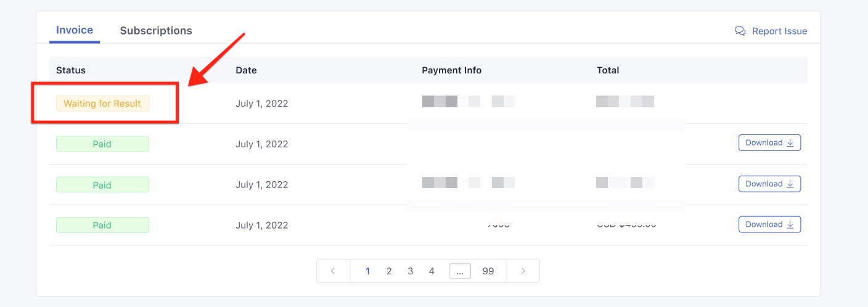This screenshot has width=868, height=307.
Task: Click the Report Issue chat icon
Action: tap(740, 31)
